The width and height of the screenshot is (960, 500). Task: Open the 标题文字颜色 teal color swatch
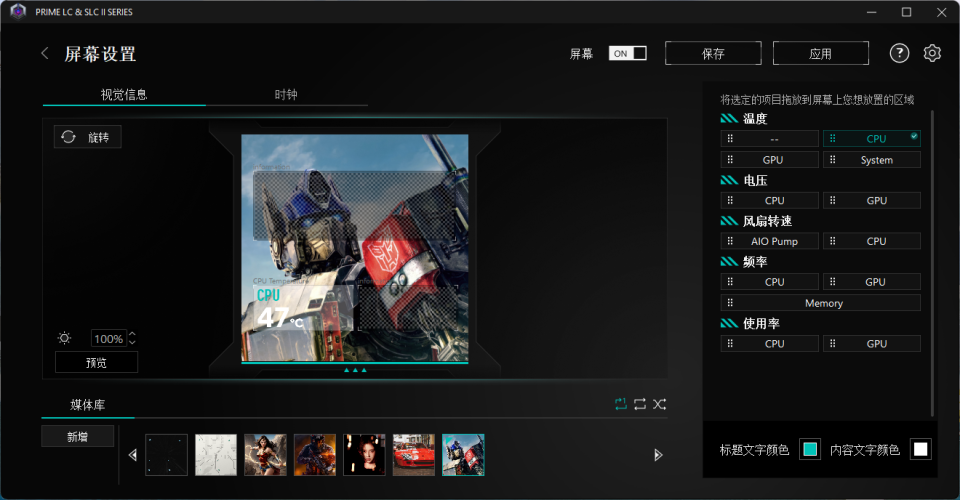tap(810, 449)
